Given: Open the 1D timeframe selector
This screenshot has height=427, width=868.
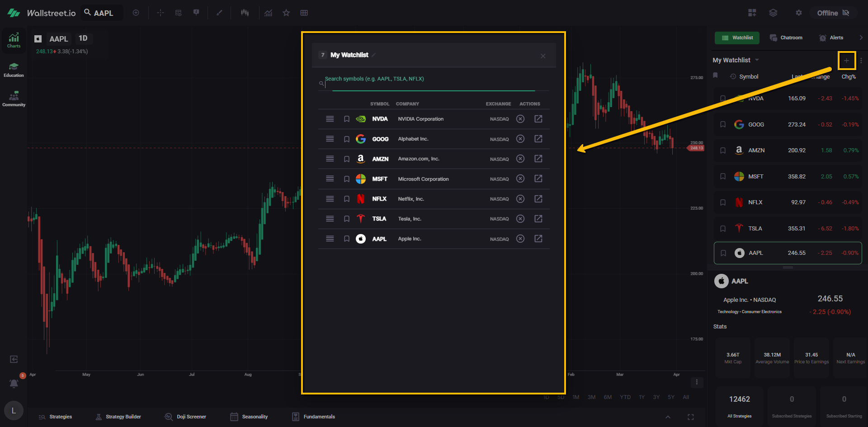Looking at the screenshot, I should coord(83,38).
